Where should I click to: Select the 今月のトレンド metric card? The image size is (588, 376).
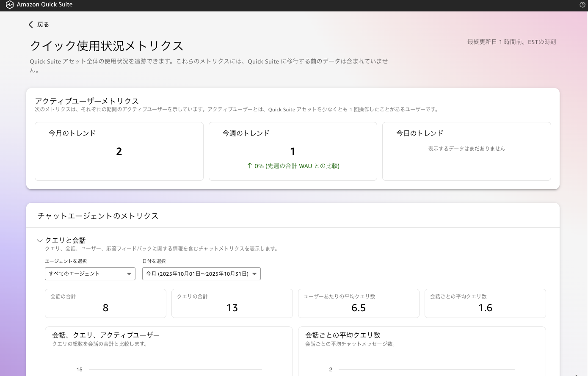119,151
